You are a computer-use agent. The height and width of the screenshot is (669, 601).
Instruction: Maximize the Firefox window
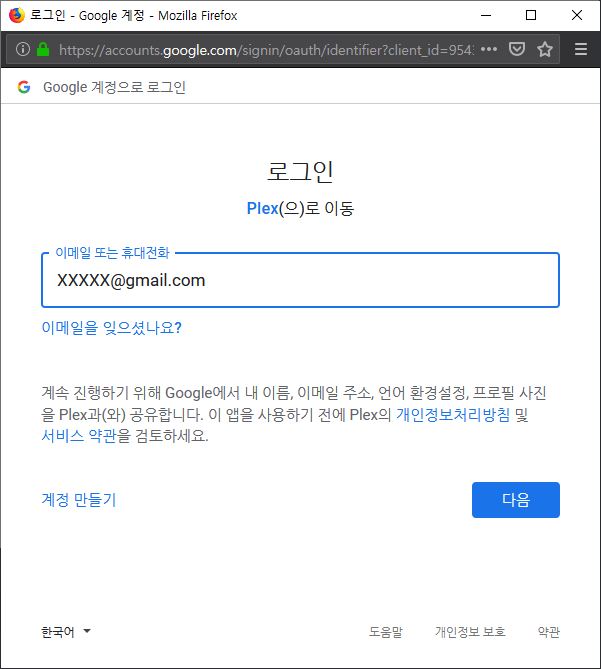click(x=531, y=15)
